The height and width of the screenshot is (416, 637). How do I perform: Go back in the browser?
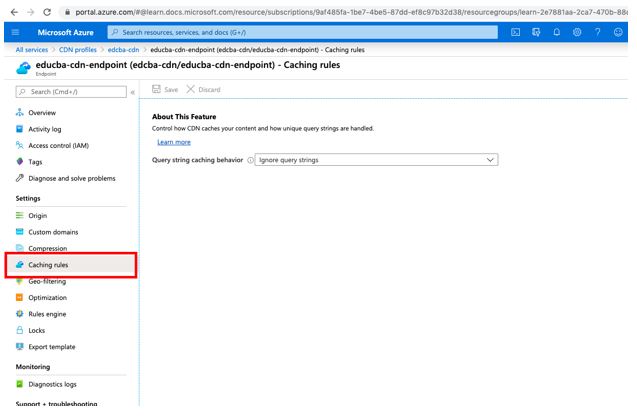(14, 12)
